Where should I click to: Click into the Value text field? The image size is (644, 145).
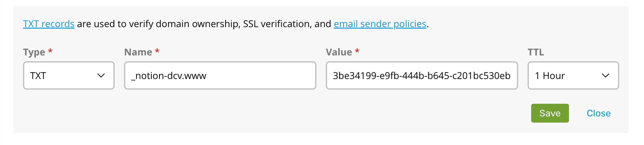(x=422, y=76)
